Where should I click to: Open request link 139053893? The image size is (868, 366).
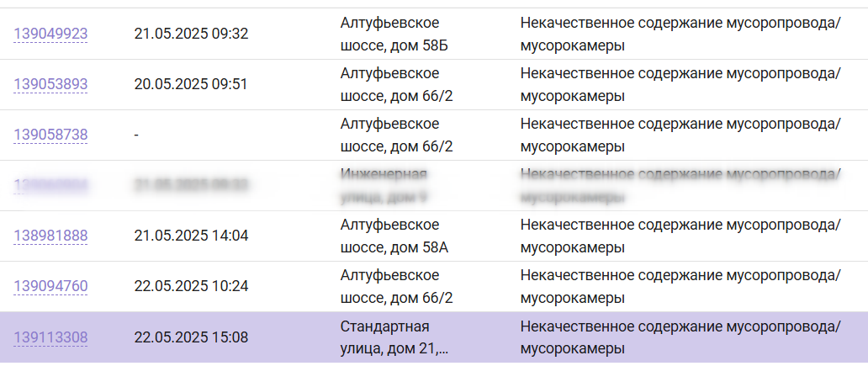(x=50, y=85)
